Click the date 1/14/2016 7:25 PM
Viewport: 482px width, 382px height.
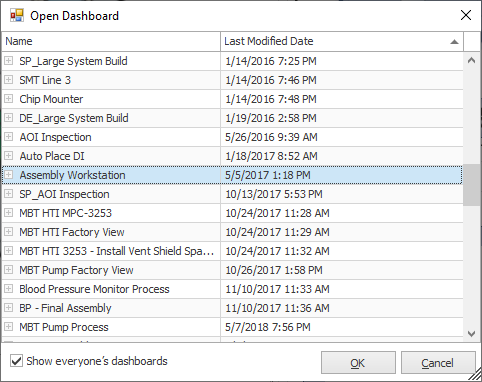click(x=271, y=61)
